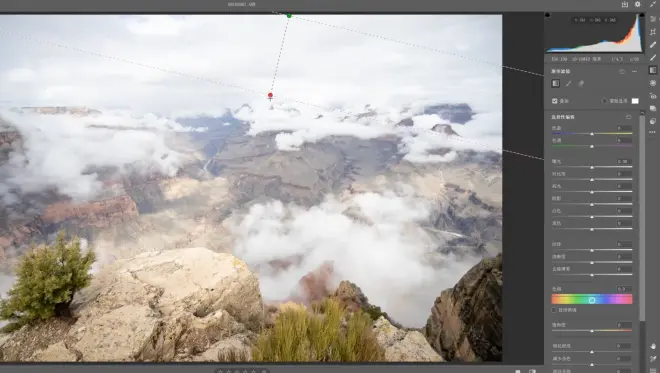Toggle the overlay (叠加) checkbox
Screen dimensions: 660x373
click(x=554, y=101)
